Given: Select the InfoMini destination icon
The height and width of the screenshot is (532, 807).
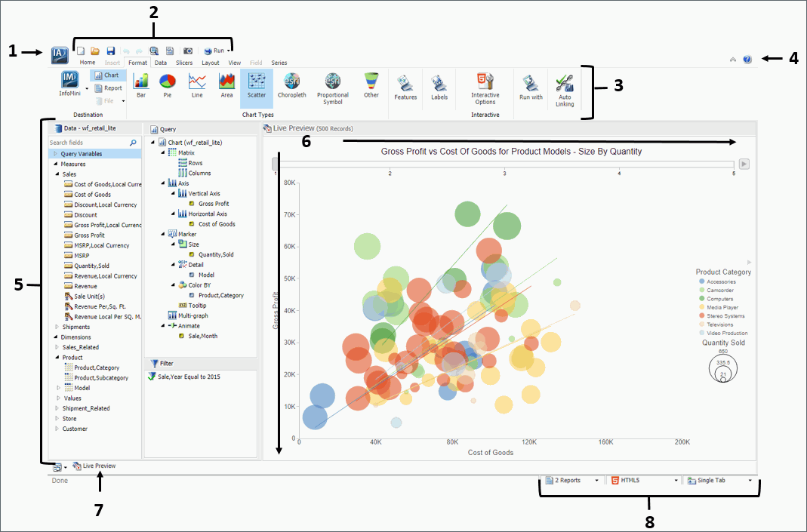Looking at the screenshot, I should click(x=69, y=84).
